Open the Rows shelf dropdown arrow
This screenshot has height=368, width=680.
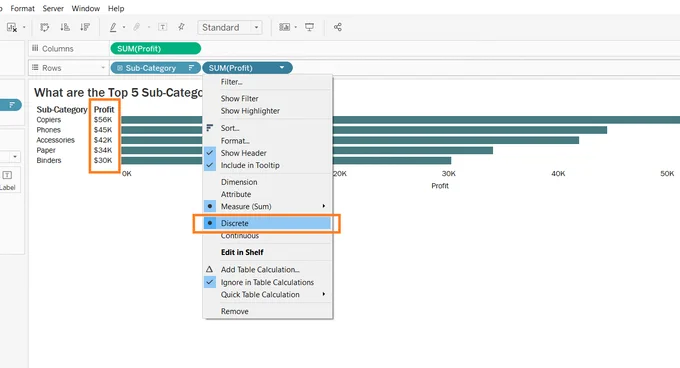click(x=103, y=68)
